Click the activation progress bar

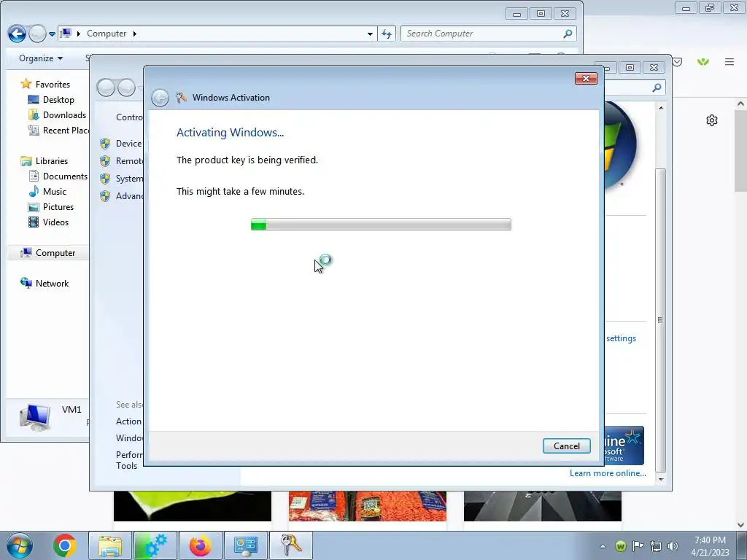pos(381,225)
